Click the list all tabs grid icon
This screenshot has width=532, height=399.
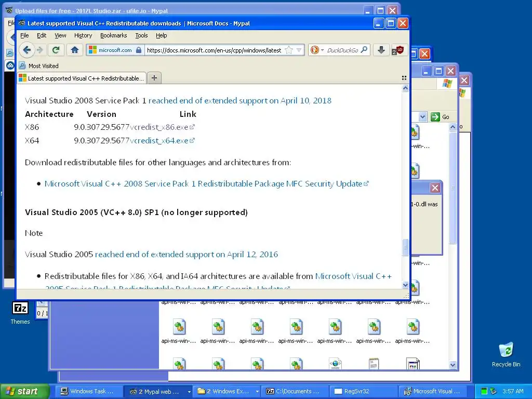click(x=404, y=78)
